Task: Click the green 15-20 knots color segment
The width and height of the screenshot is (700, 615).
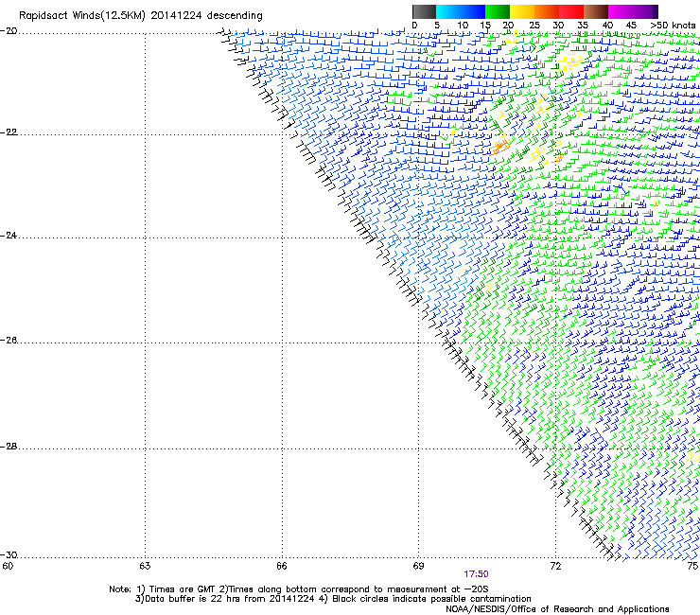Action: pos(498,11)
